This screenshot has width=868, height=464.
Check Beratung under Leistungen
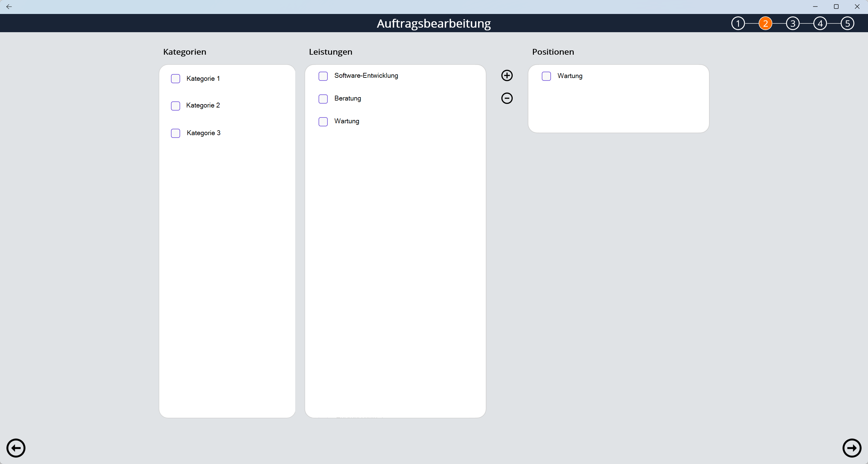point(323,99)
